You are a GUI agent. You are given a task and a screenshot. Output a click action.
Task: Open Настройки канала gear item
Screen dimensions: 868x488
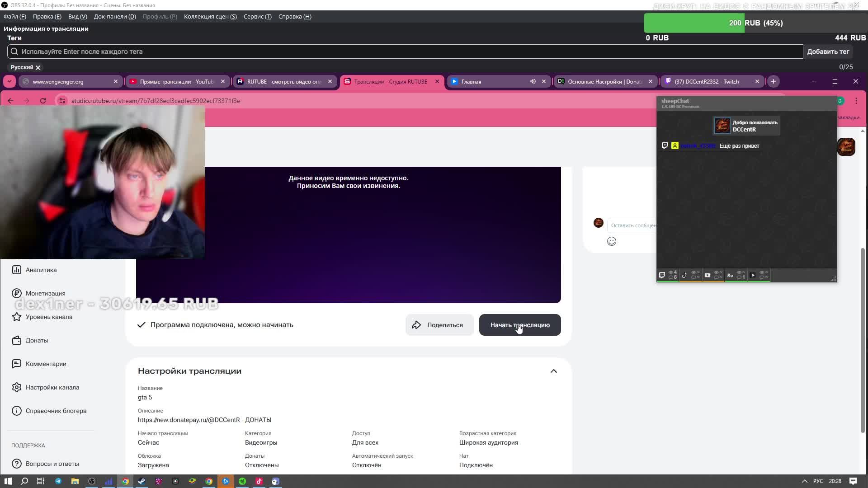click(52, 387)
